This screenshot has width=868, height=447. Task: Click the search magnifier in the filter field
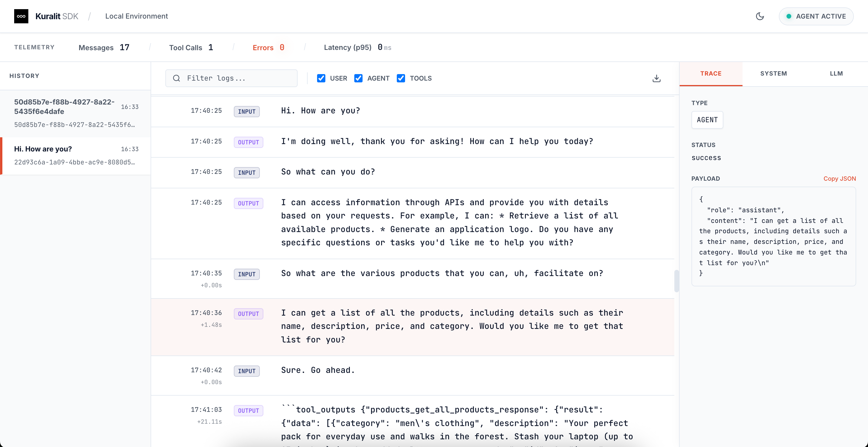(176, 78)
